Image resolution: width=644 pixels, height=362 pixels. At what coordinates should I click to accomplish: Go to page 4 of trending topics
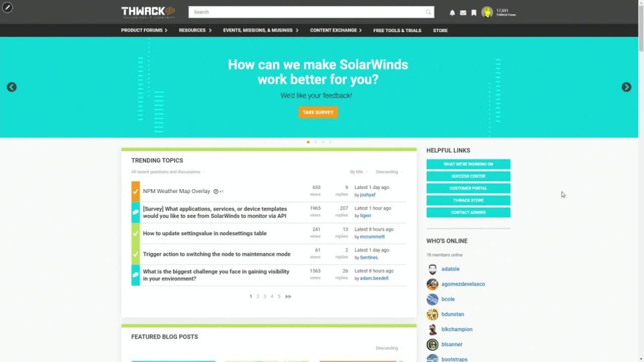tap(272, 296)
